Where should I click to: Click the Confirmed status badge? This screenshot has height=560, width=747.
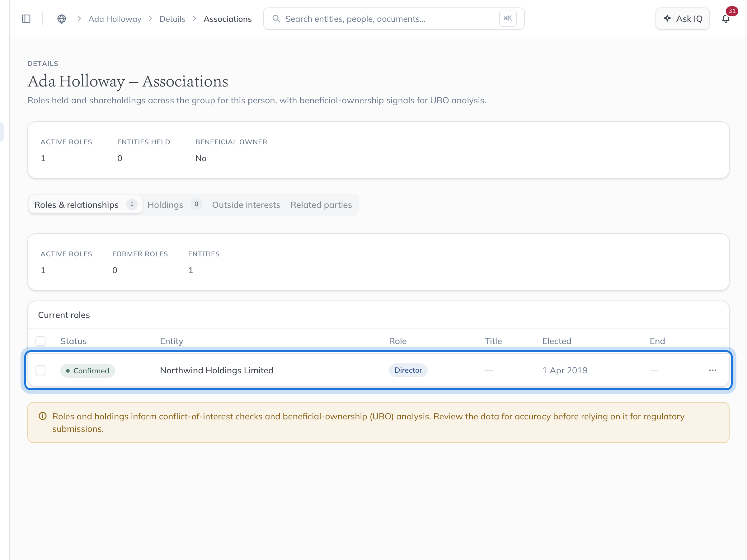pos(87,371)
